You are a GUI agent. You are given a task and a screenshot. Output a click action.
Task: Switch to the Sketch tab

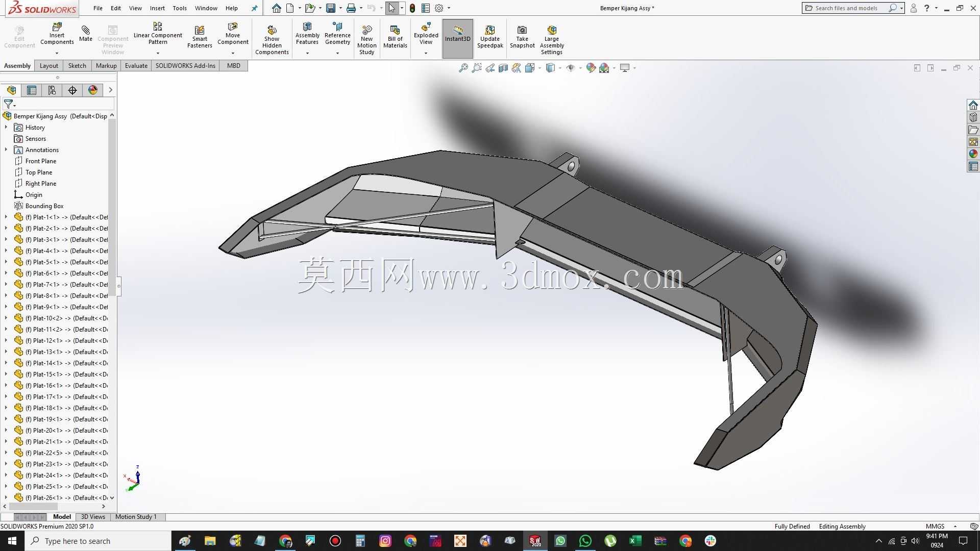pos(77,66)
